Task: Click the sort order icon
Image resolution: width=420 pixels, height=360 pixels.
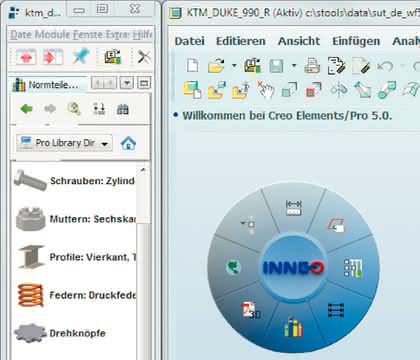Action: coord(99,109)
